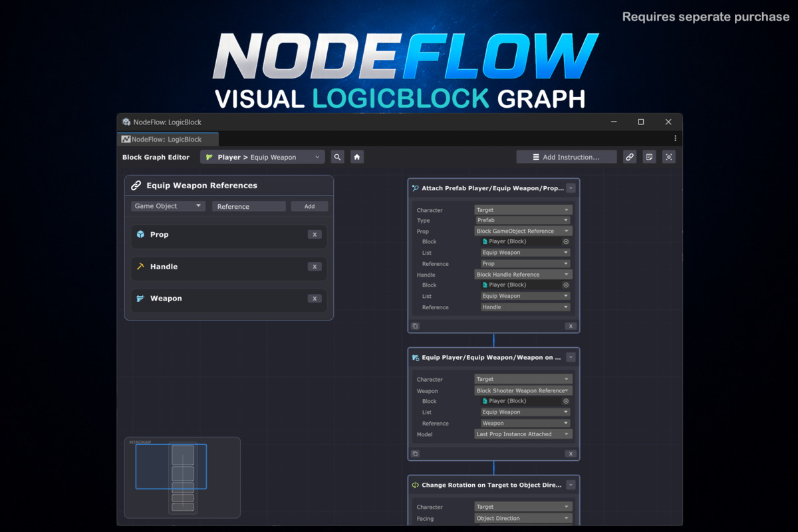Open Character dropdown in Equip Player node
798x532 pixels.
tap(523, 379)
